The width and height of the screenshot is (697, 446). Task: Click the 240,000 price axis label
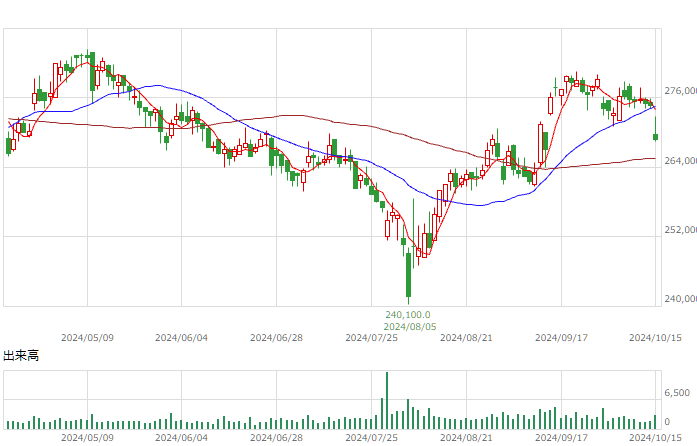pos(681,299)
